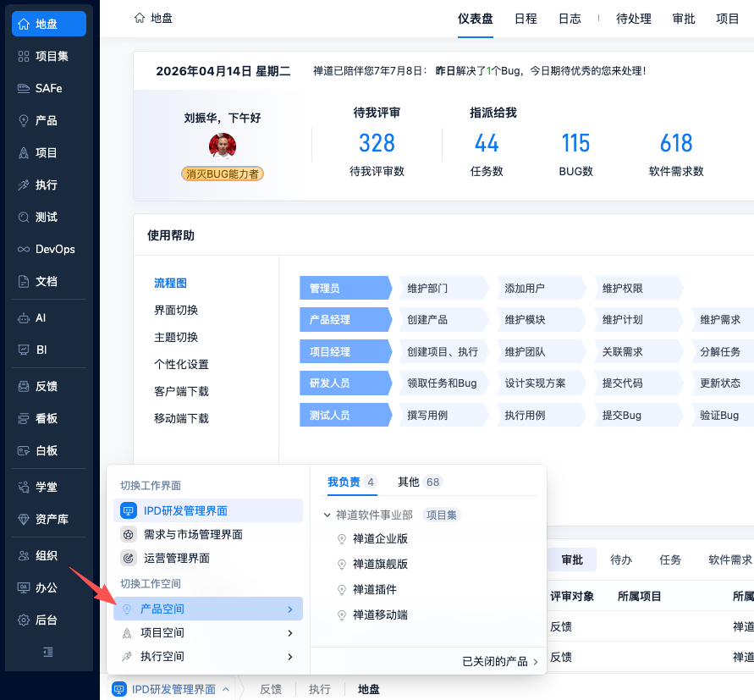The width and height of the screenshot is (754, 700).
Task: Click the 115 BUG数 count
Action: coord(575,143)
